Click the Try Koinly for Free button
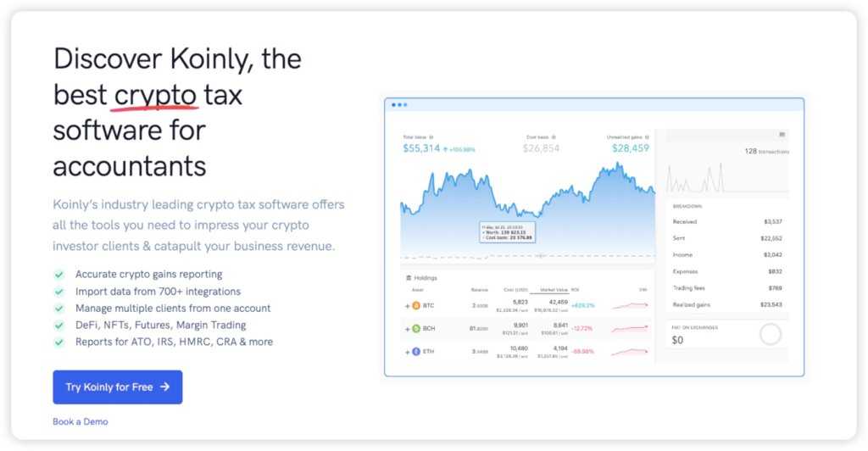Screen dimensions: 868x451 click(x=117, y=387)
